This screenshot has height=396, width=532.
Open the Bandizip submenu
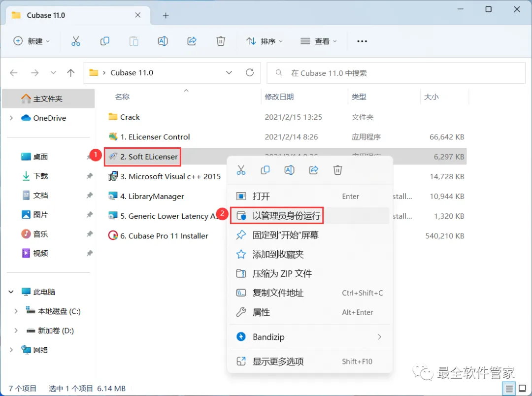point(309,336)
